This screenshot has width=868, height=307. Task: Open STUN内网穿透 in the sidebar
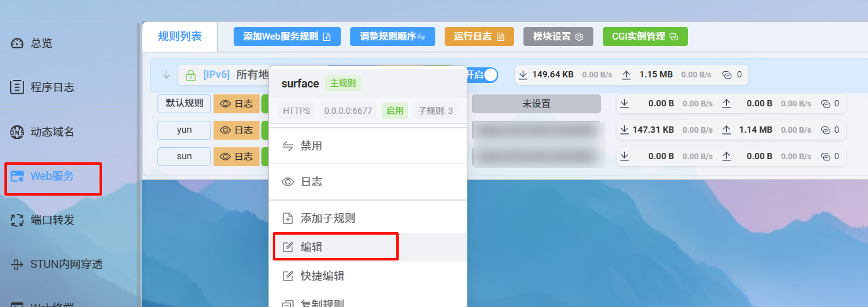57,264
